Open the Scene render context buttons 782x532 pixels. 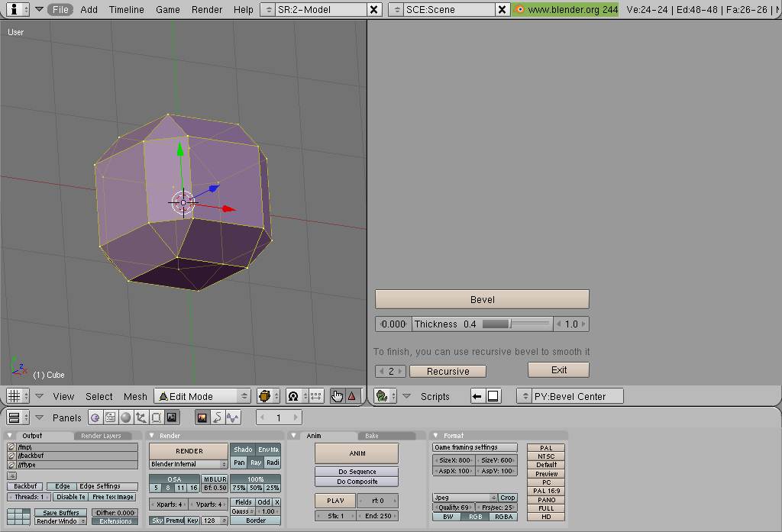point(172,418)
